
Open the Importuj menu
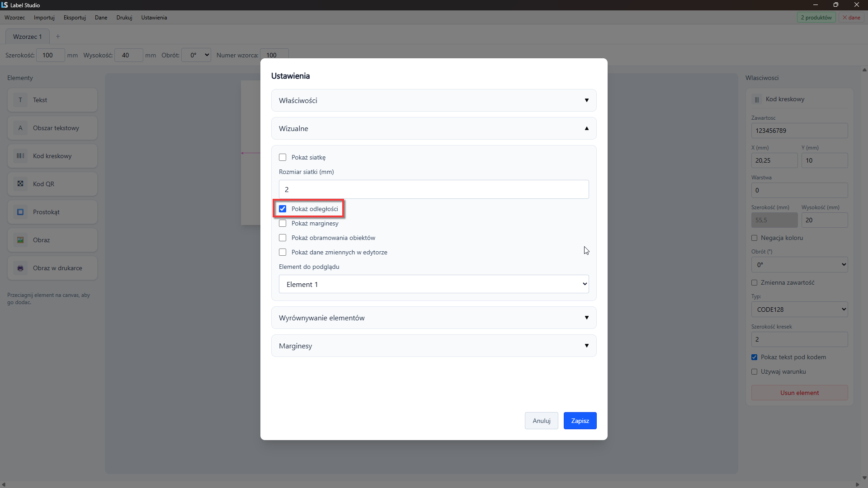click(x=44, y=18)
